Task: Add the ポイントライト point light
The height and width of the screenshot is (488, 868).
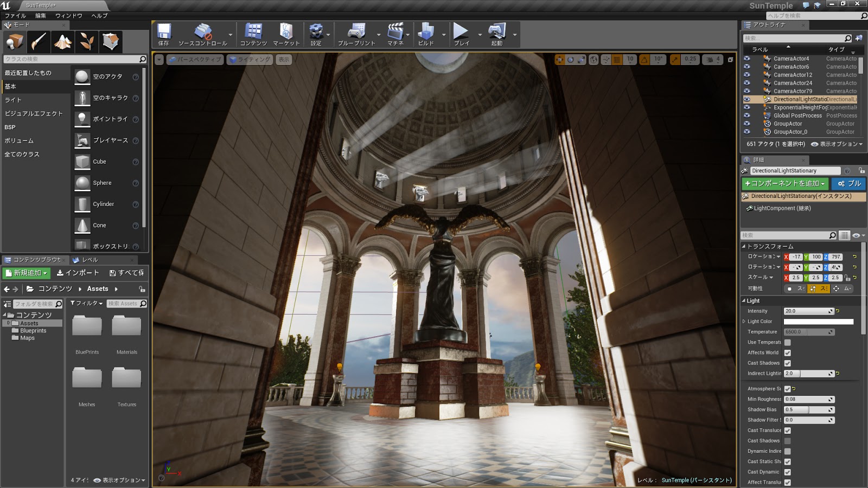Action: click(x=107, y=119)
